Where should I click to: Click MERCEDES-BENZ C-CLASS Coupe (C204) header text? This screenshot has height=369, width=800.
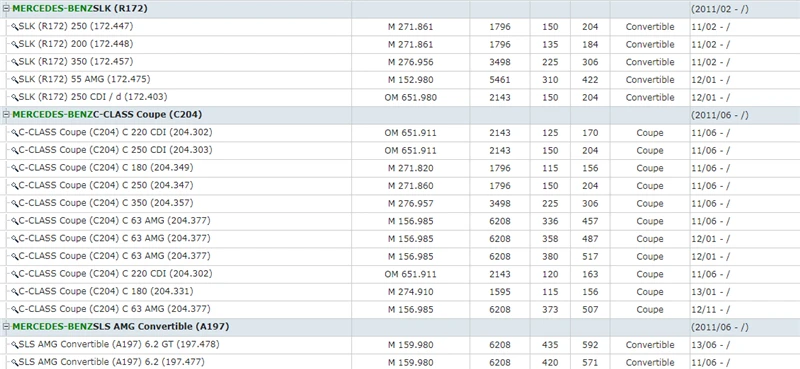tap(107, 115)
